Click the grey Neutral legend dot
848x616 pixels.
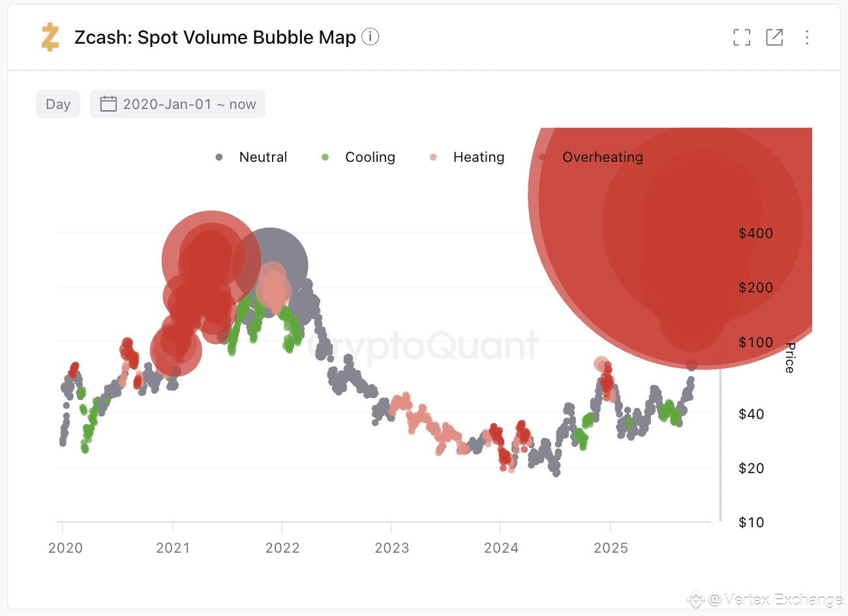[219, 157]
